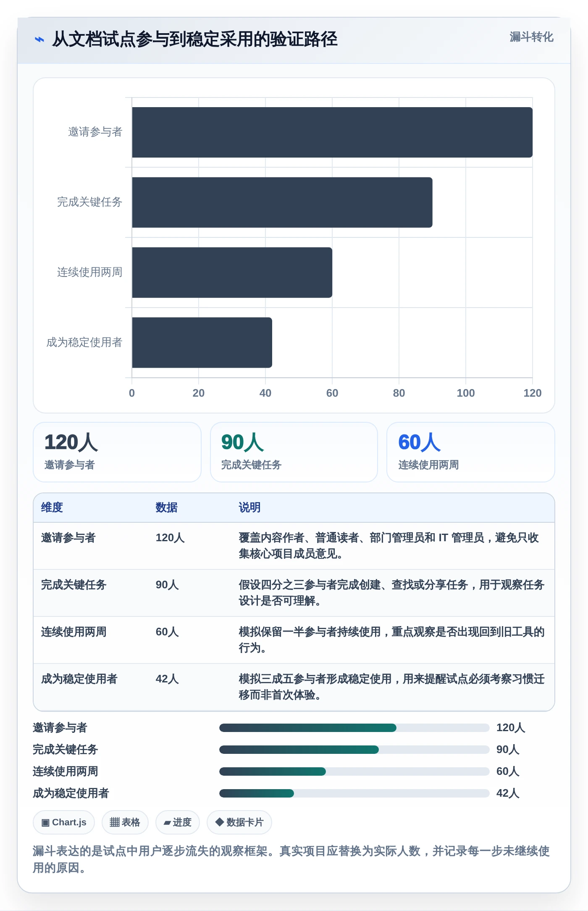Image resolution: width=588 pixels, height=911 pixels.
Task: Click the table cell 120人
Action: pos(170,538)
